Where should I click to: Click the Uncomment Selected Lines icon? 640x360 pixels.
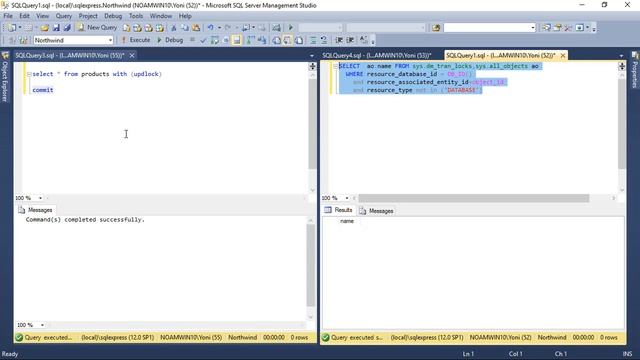(x=324, y=40)
